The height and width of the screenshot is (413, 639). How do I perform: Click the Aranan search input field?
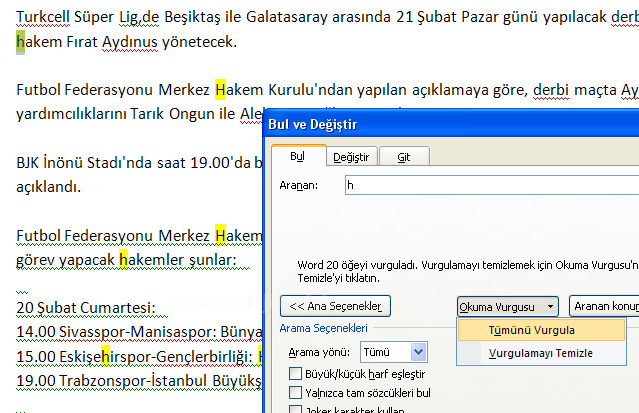point(492,185)
